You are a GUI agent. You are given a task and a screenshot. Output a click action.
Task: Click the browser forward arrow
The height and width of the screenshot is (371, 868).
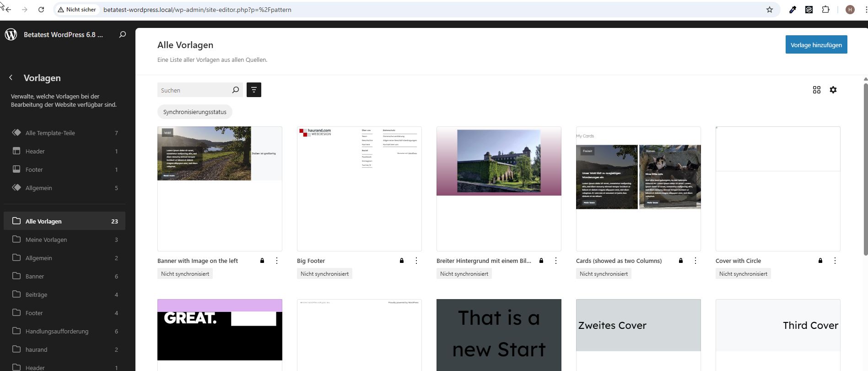point(25,10)
